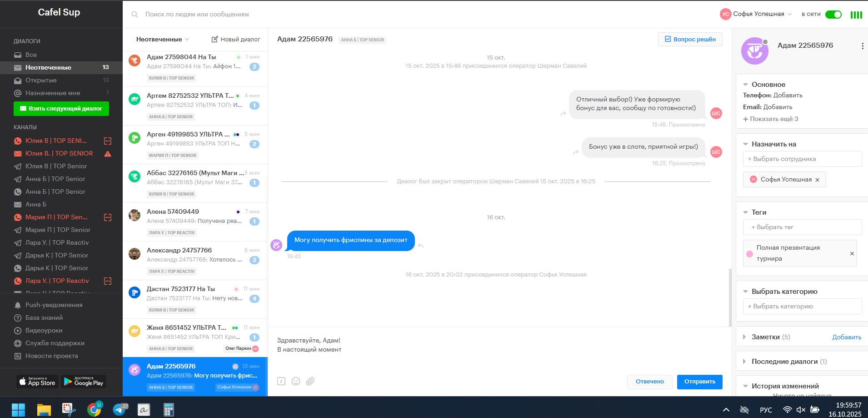Click Показать ещё 3 link
The image size is (868, 418).
(x=771, y=119)
